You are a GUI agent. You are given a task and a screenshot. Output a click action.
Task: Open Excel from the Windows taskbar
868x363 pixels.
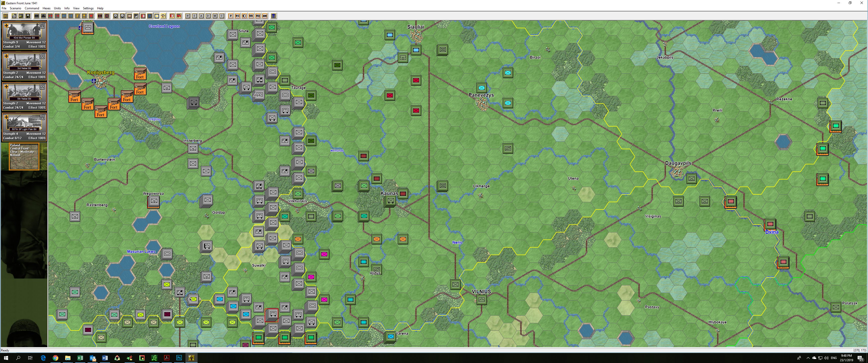click(80, 358)
